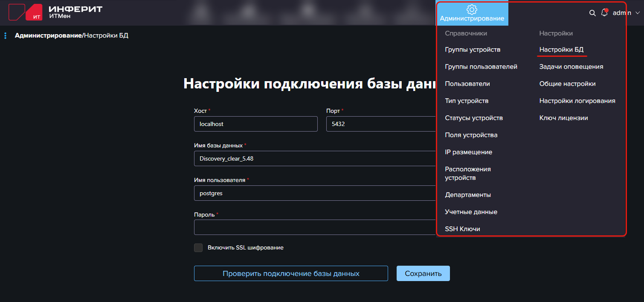Open Пользователи from the Справочники list
The height and width of the screenshot is (302, 644).
(467, 84)
